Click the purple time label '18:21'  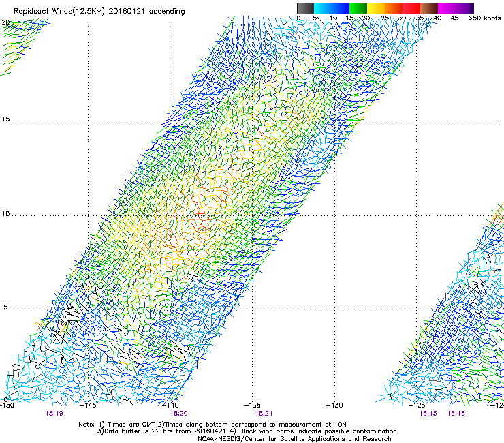click(x=264, y=414)
